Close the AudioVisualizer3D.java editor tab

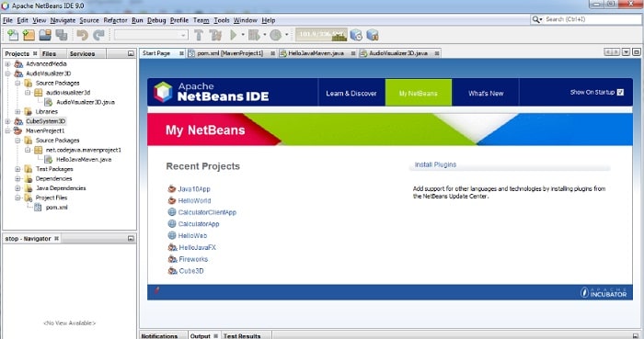pyautogui.click(x=437, y=53)
